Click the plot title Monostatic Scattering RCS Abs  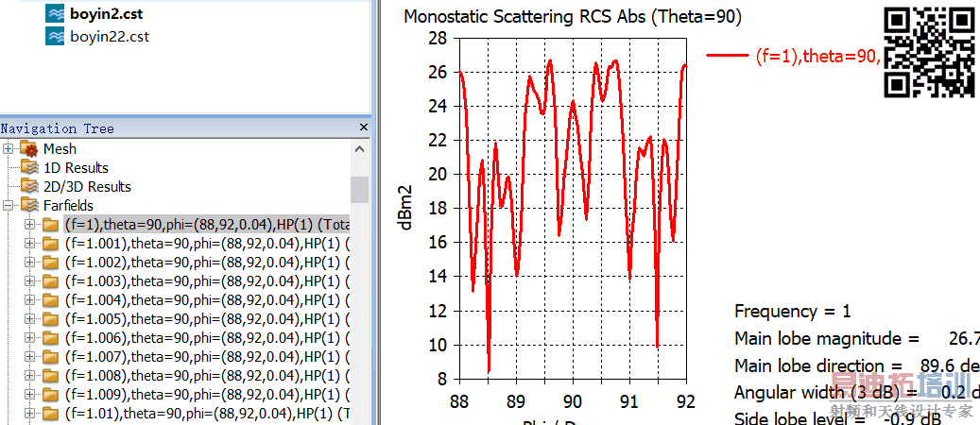(x=573, y=17)
